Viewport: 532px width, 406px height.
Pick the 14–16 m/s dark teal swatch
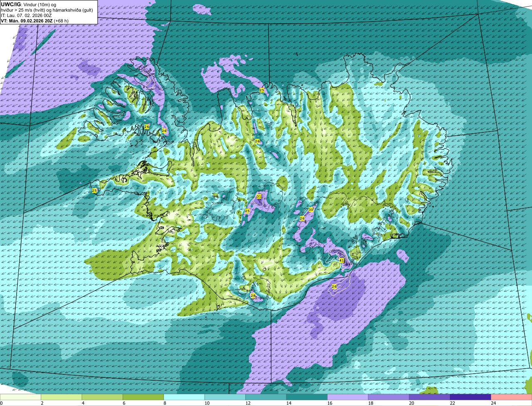(x=307, y=397)
